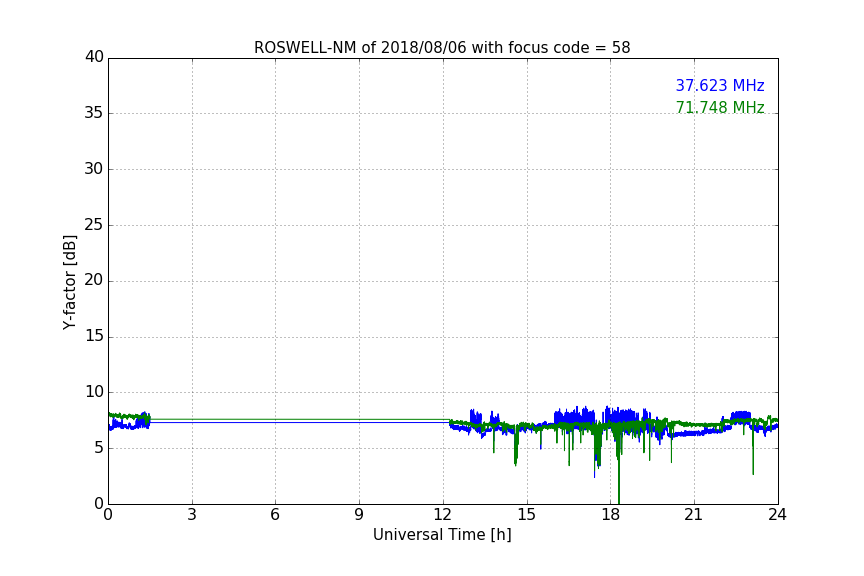Click the x-axis tick label 6

[x=275, y=515]
